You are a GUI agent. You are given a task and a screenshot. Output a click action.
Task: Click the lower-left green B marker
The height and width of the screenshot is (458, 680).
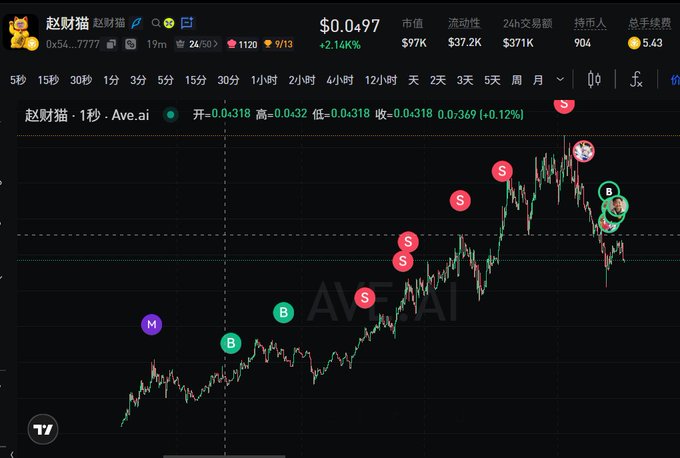231,344
